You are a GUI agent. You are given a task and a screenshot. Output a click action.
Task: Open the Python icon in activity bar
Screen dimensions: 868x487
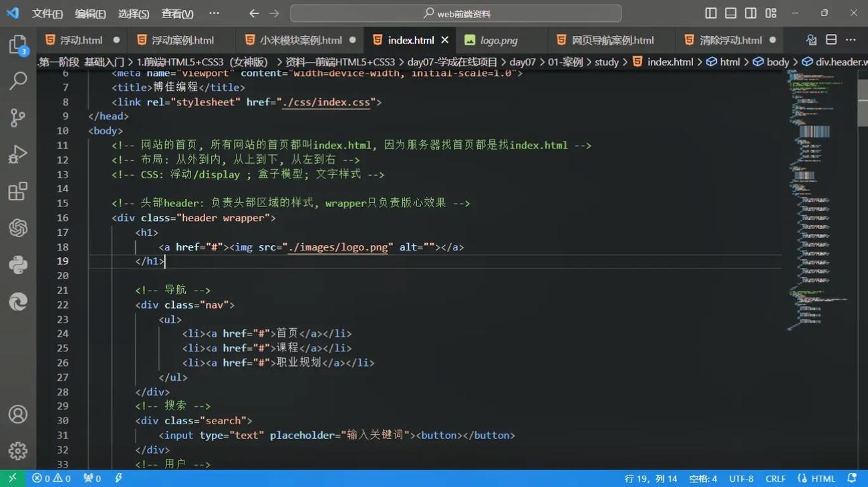[x=18, y=265]
